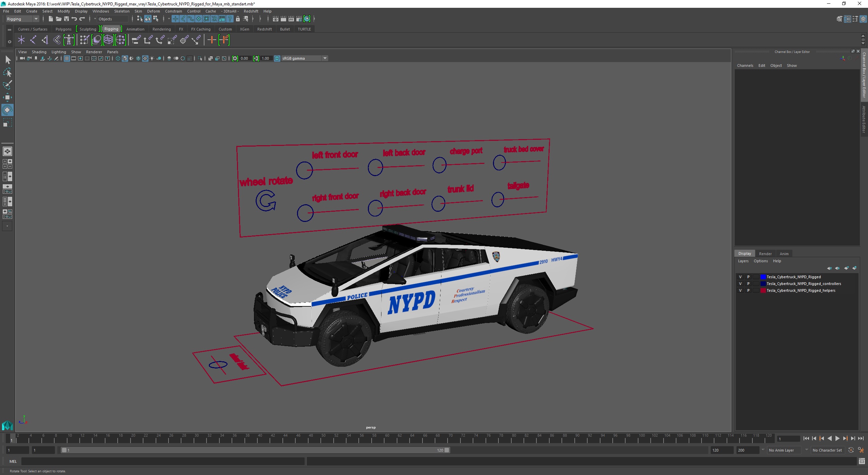Click the playback end time field 120
This screenshot has height=475, width=868.
[x=722, y=450]
